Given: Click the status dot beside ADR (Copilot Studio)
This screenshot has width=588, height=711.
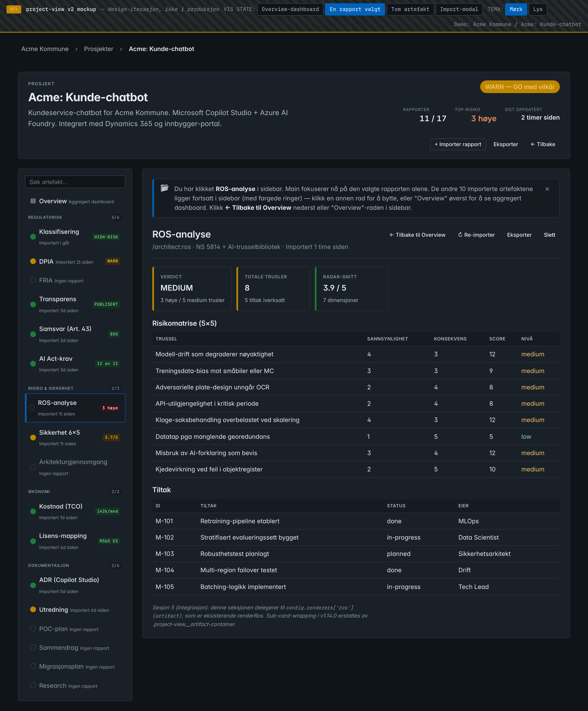Looking at the screenshot, I should click(x=33, y=585).
